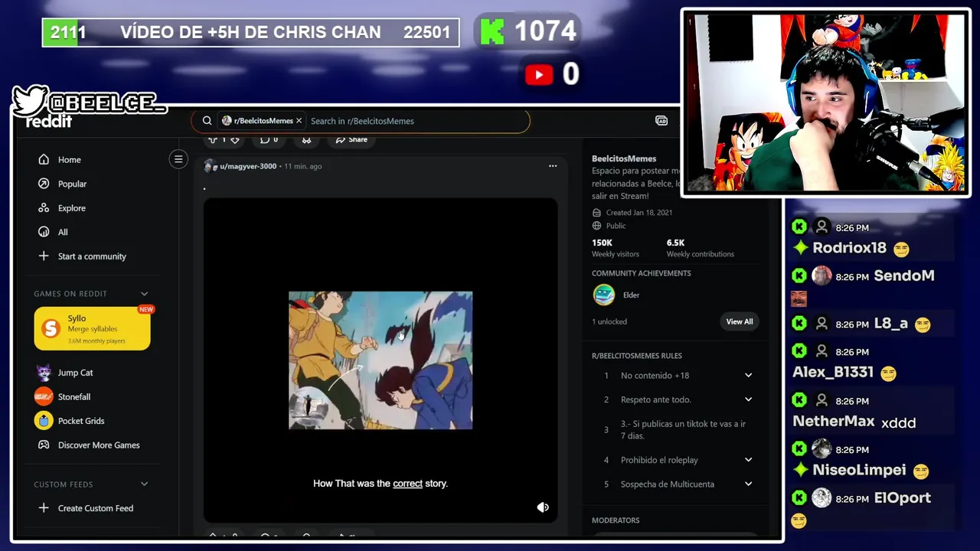Click the search magnifier icon in Reddit
The height and width of the screenshot is (551, 980).
[x=207, y=121]
